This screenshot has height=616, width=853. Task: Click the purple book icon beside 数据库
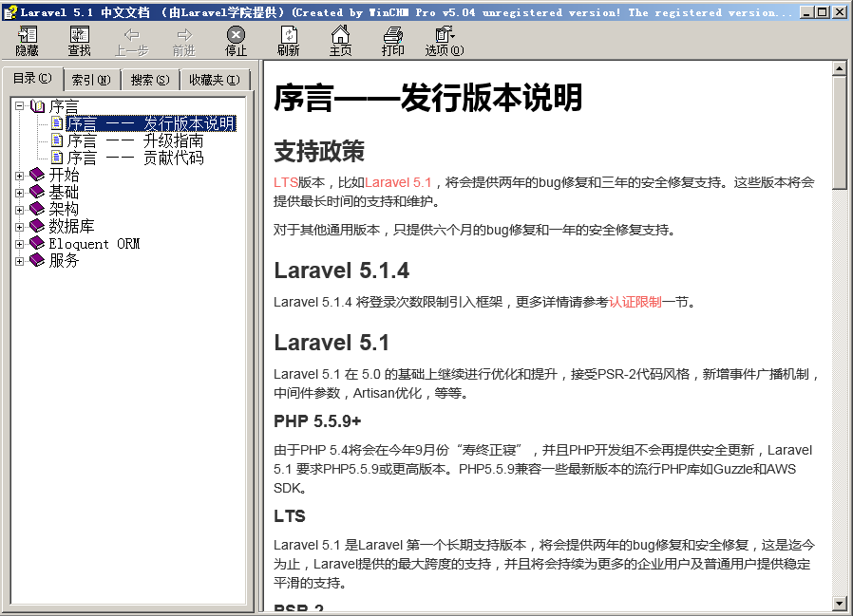(x=37, y=226)
